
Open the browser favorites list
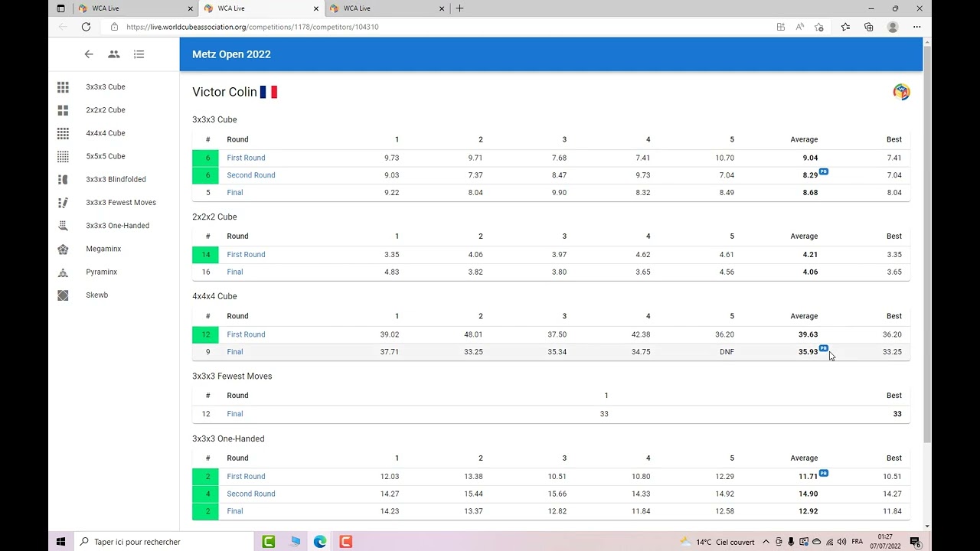(845, 27)
